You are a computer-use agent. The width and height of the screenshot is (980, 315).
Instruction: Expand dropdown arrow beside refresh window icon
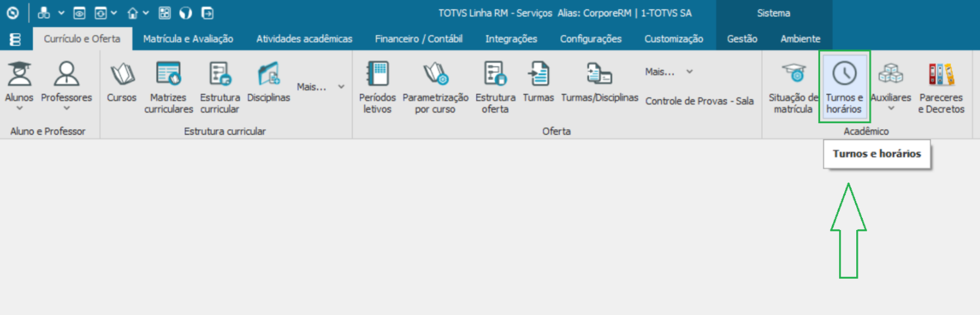tap(114, 13)
